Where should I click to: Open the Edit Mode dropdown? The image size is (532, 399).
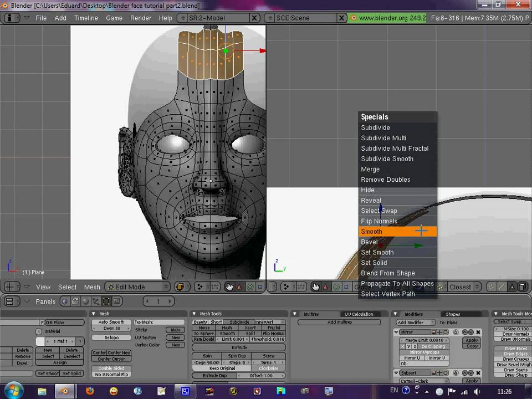138,287
